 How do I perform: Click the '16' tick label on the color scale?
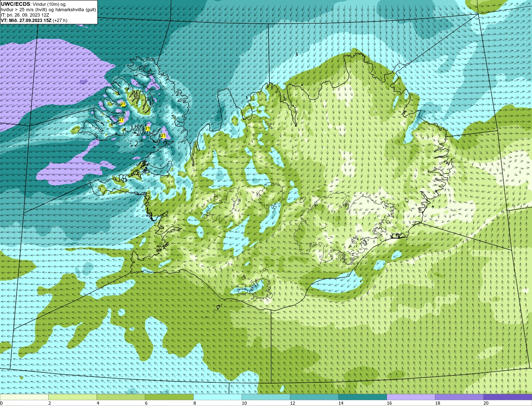(x=389, y=403)
